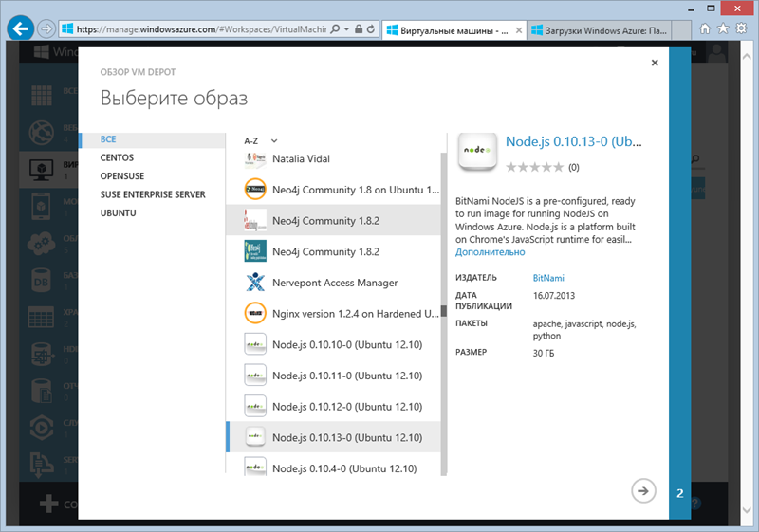Select Nginx version 1.2.4 on Hardened entry
This screenshot has height=532, width=759.
(334, 313)
